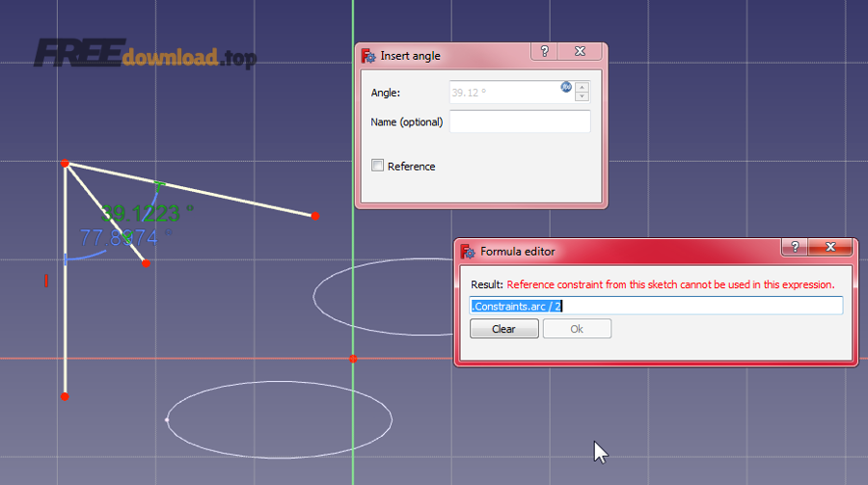
Task: Click the Angle value input field
Action: (x=502, y=93)
